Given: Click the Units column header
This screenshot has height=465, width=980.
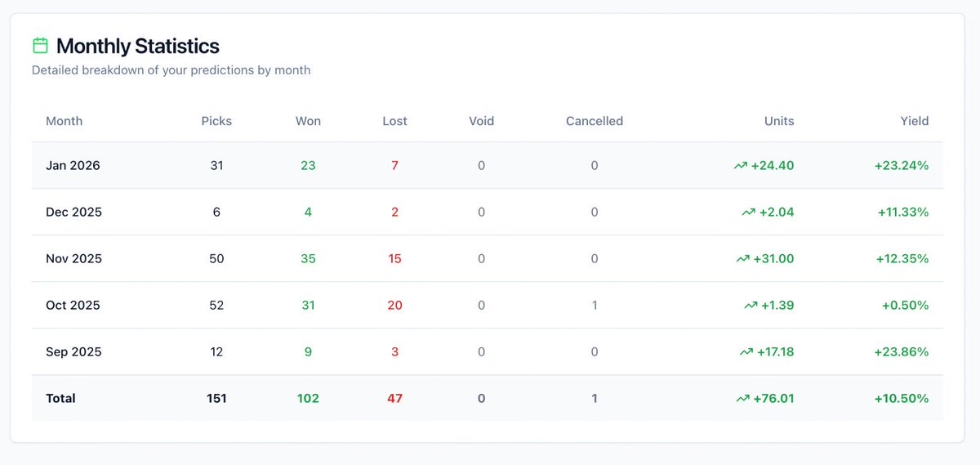Looking at the screenshot, I should (x=778, y=121).
